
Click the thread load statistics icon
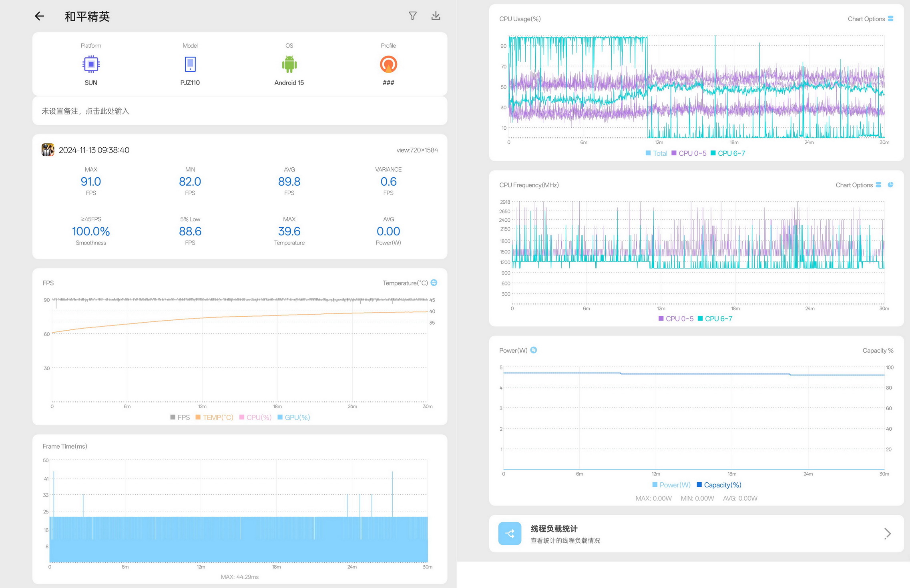click(510, 534)
